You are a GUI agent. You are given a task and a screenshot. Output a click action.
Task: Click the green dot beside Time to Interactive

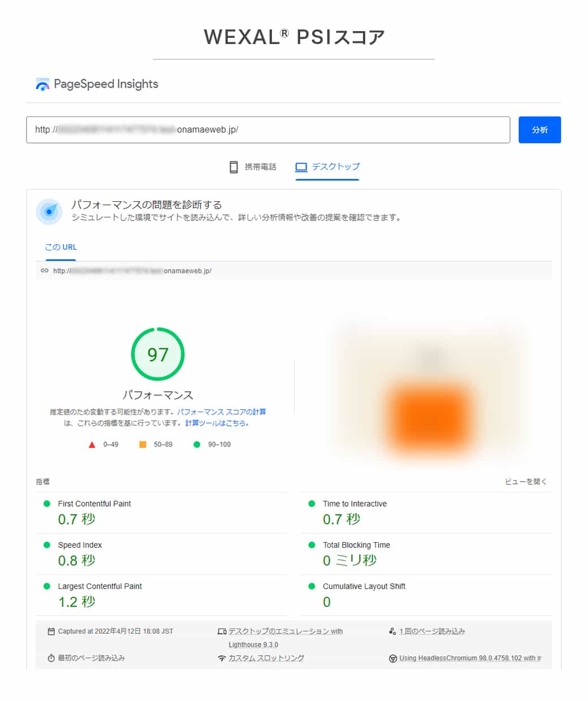(x=312, y=504)
